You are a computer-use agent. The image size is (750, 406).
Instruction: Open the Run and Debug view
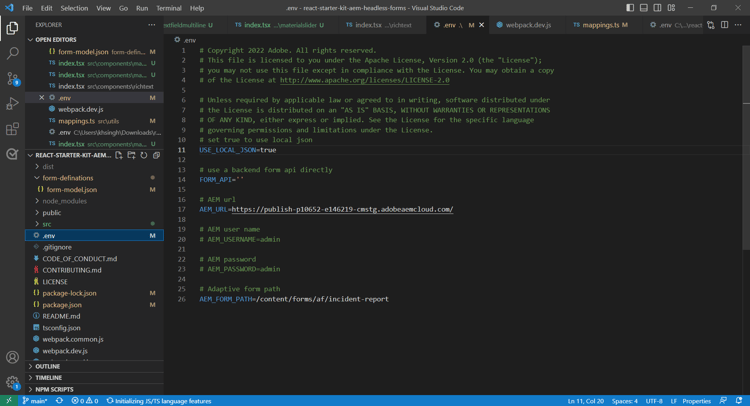pyautogui.click(x=12, y=104)
